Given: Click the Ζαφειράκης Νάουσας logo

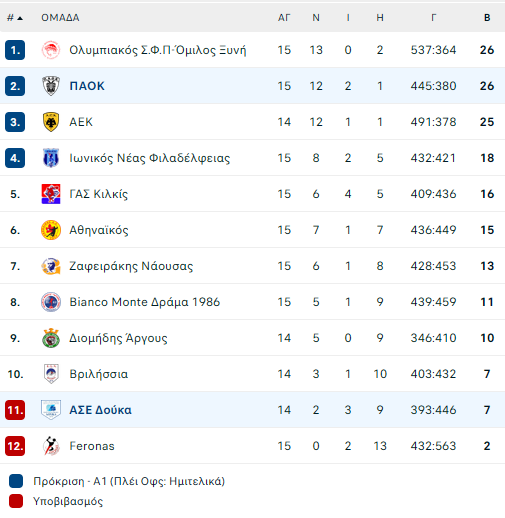Looking at the screenshot, I should coord(51,266).
